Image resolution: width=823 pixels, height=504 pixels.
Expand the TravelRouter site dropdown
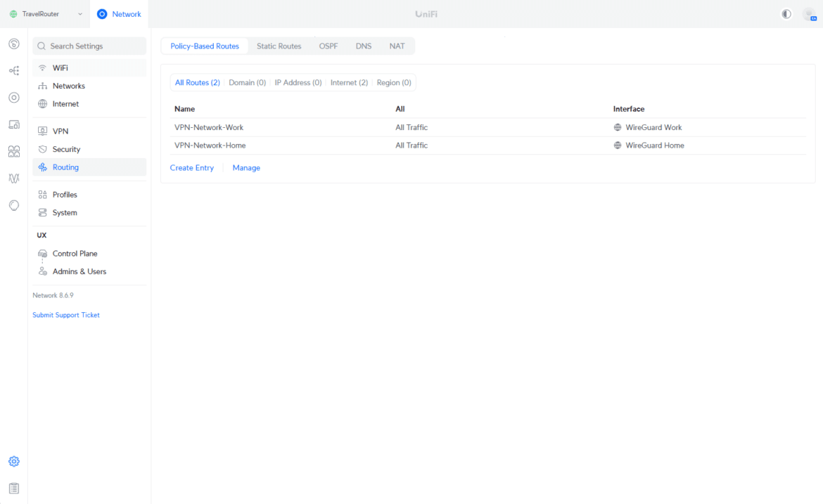tap(46, 14)
